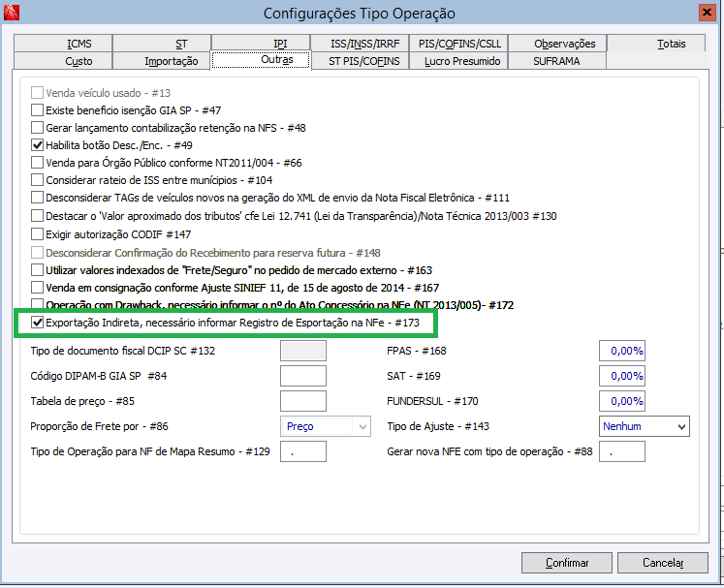724x588 pixels.
Task: Click the FPAS #168 percentage field
Action: 622,351
